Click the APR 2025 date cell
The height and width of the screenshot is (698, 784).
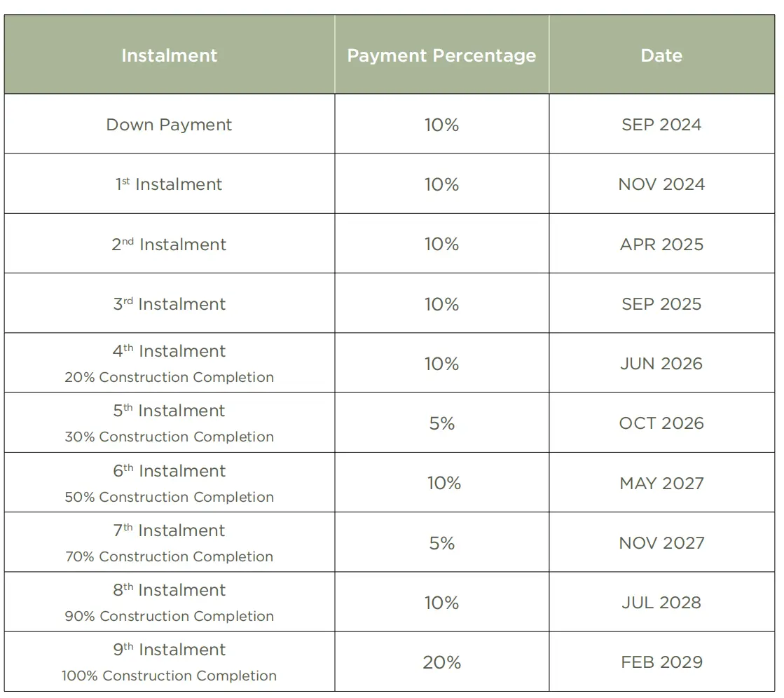[x=661, y=244]
